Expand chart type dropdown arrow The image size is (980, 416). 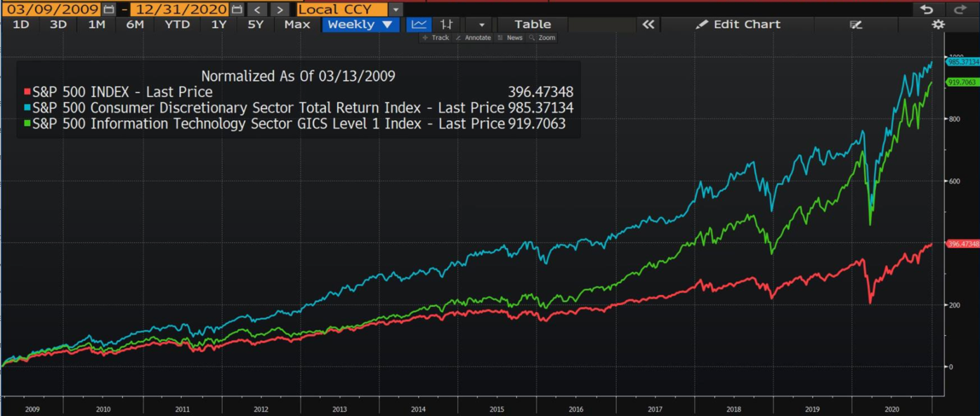coord(481,25)
